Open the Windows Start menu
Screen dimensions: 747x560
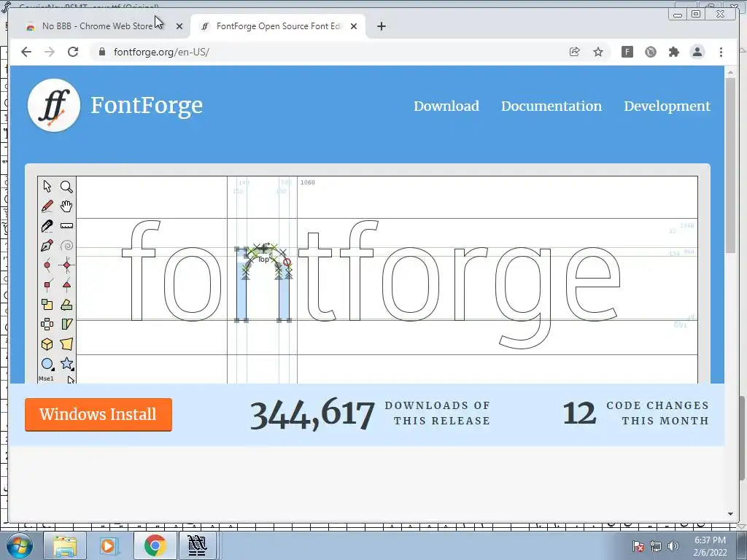19,545
